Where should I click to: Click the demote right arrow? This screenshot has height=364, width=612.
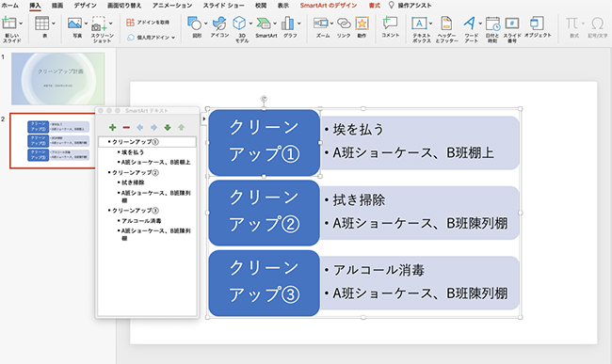[x=153, y=127]
